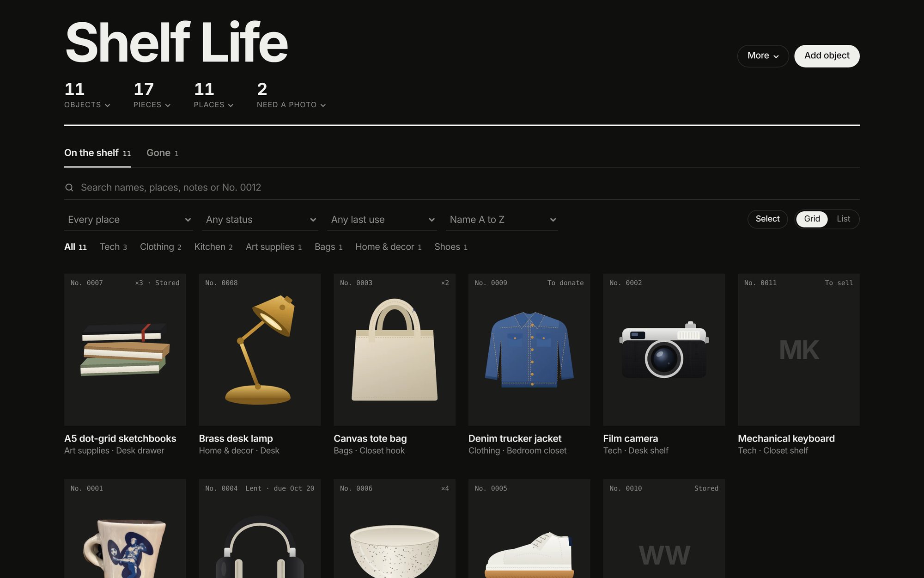Click the Add object button
924x578 pixels.
click(827, 56)
